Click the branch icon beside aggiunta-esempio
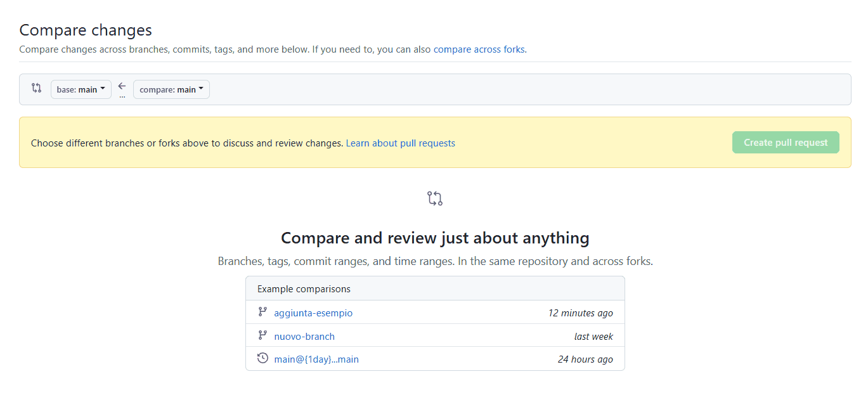 point(262,312)
